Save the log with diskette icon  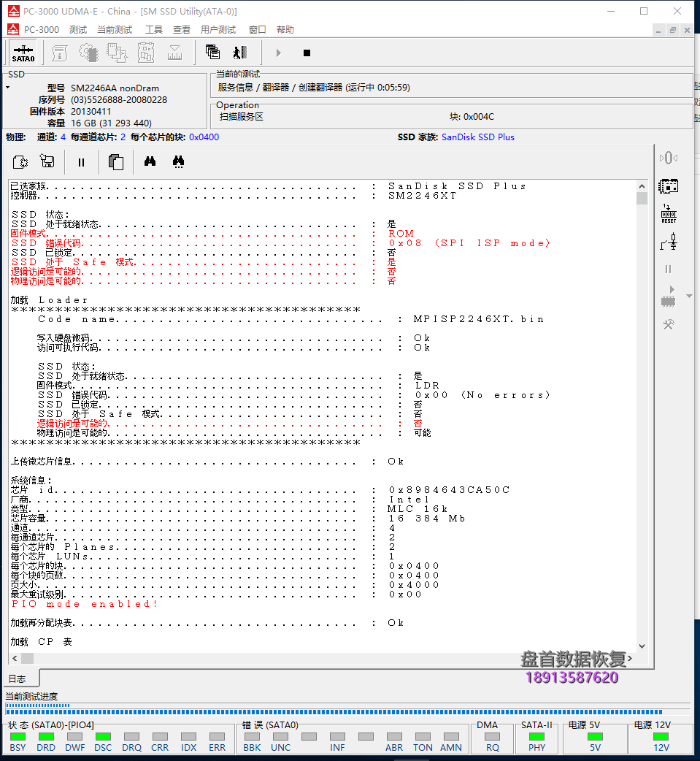click(47, 161)
